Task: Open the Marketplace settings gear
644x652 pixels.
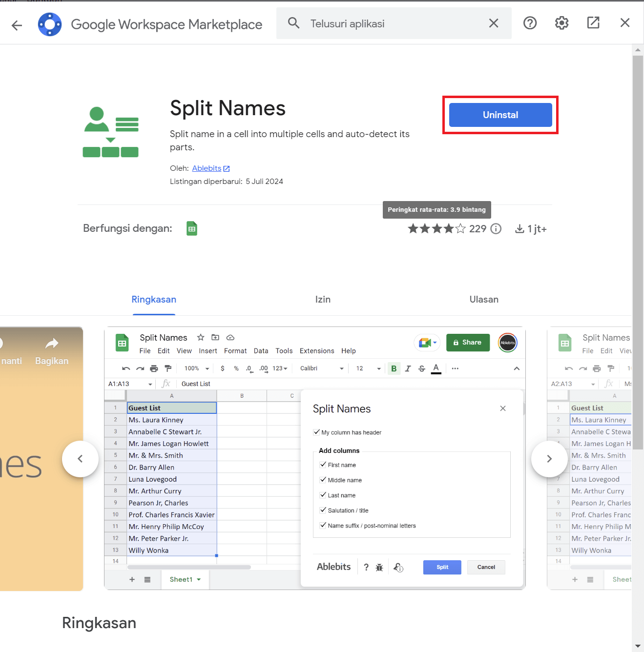Action: pos(561,23)
